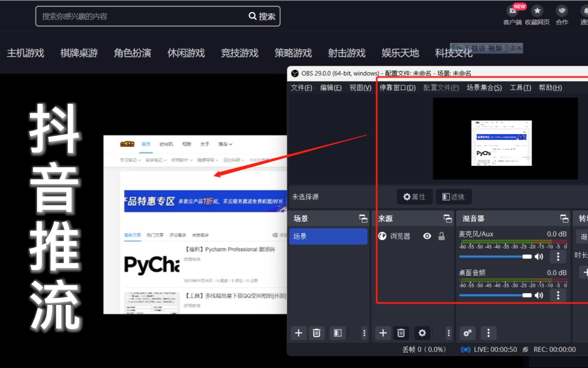Open the OBS 文件(F) menu
The image size is (588, 368).
[x=301, y=88]
